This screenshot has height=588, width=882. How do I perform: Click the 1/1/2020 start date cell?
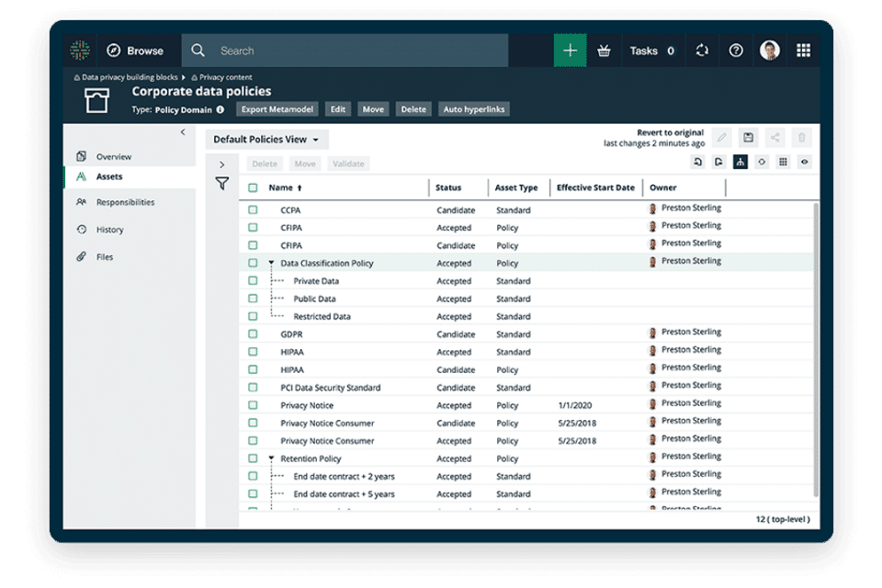click(x=575, y=405)
